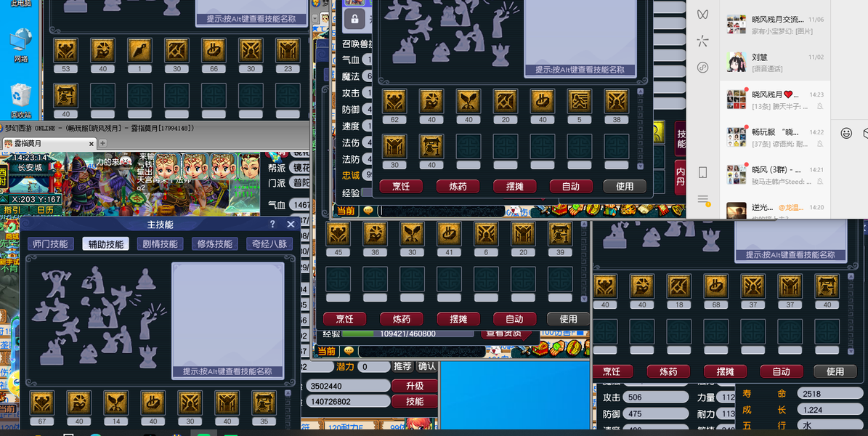Select the level 39 skill icon
Screen dimensions: 868x436
[x=560, y=234]
